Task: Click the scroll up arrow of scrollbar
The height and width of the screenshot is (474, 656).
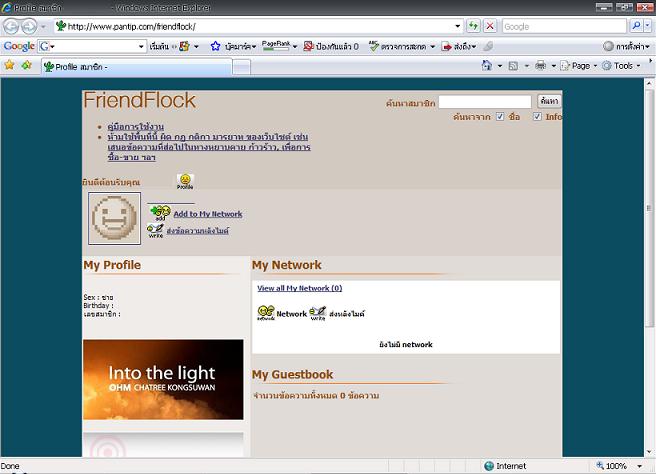Action: coord(649,83)
